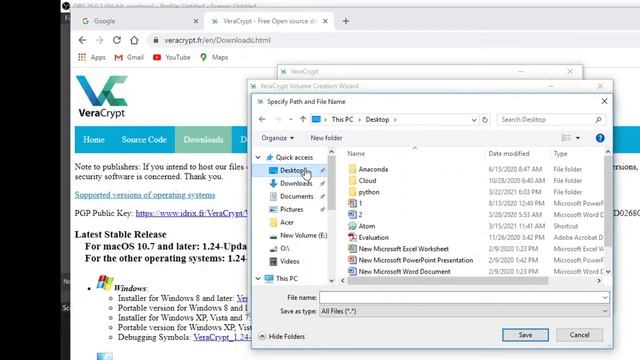The height and width of the screenshot is (360, 640).
Task: Open the Downloads menu item
Action: point(203,140)
